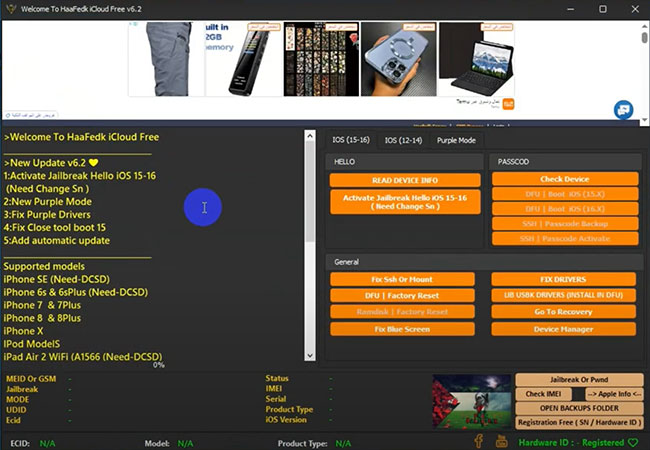Click the '5:Add automatic update' log line

click(57, 241)
